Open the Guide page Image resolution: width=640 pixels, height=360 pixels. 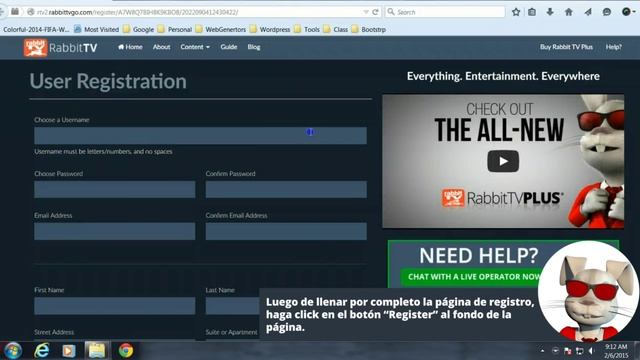click(229, 47)
